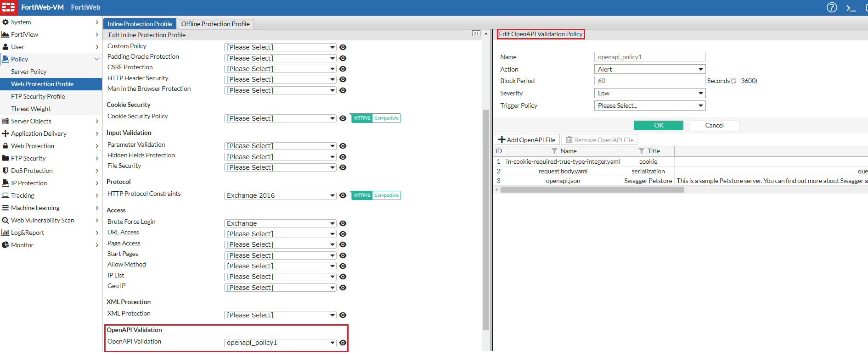The image size is (868, 355).
Task: View CSRF Protection eye icon
Action: click(343, 69)
